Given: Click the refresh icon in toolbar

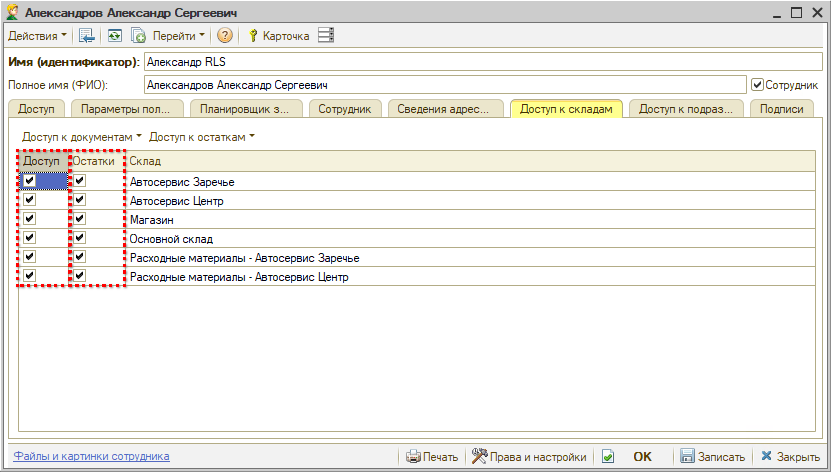Looking at the screenshot, I should pos(114,36).
